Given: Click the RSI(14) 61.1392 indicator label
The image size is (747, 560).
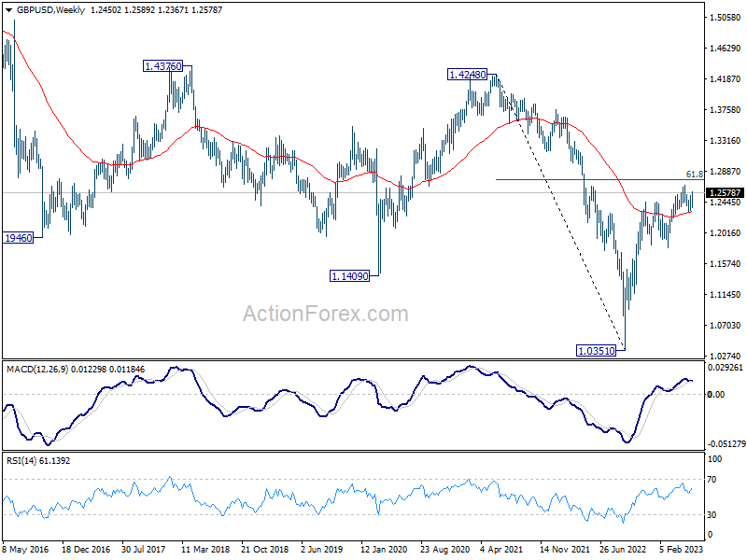Looking at the screenshot, I should click(38, 460).
